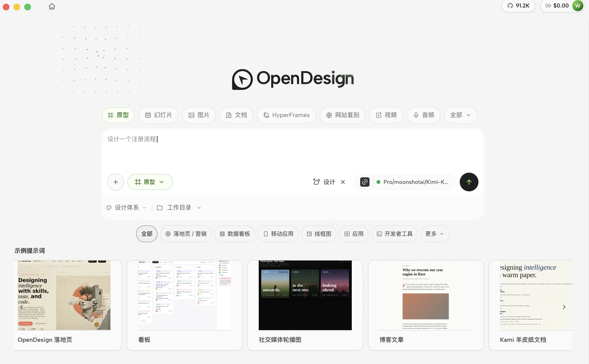Click the OpenDesign 落地页 card title
The width and height of the screenshot is (589, 364).
click(x=45, y=340)
